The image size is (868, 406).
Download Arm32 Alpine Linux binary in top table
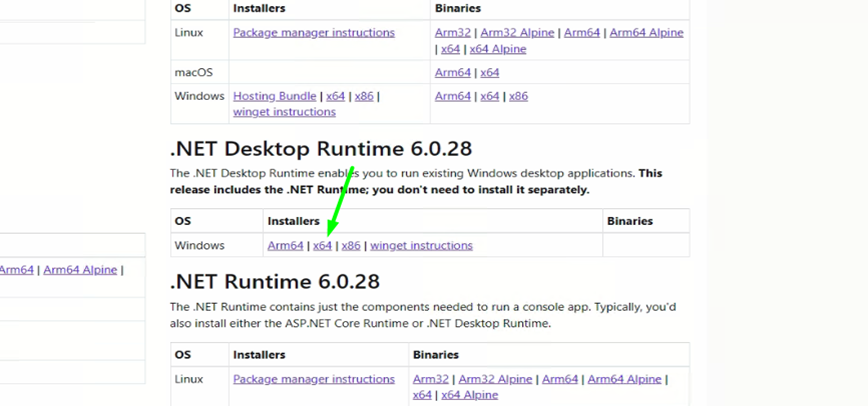coord(517,33)
